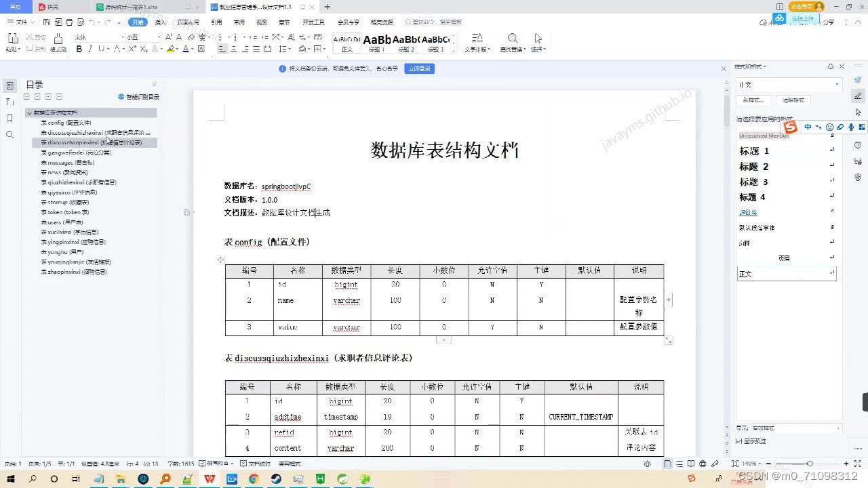The width and height of the screenshot is (868, 488).
Task: Select the zhaopinxinxi outline item
Action: coord(73,272)
